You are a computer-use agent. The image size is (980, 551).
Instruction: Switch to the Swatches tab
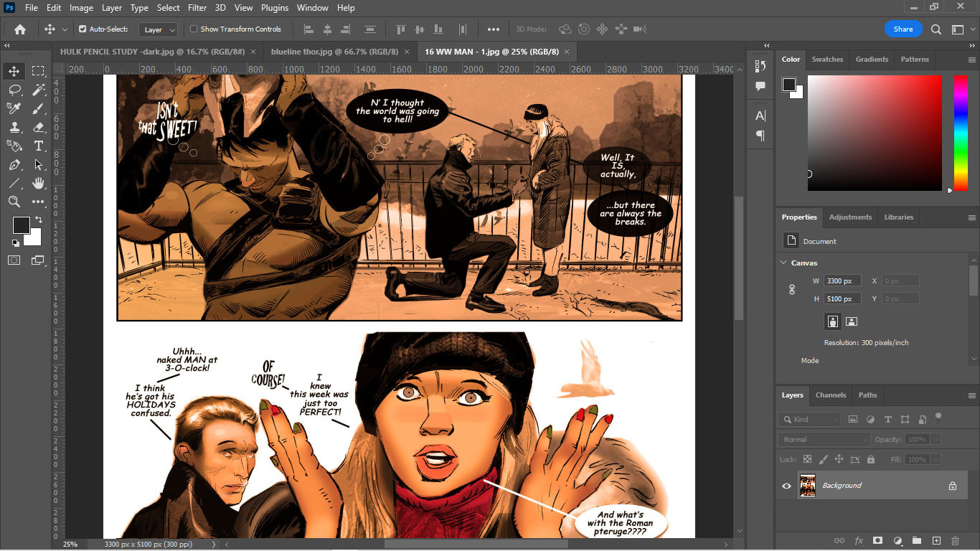tap(827, 60)
